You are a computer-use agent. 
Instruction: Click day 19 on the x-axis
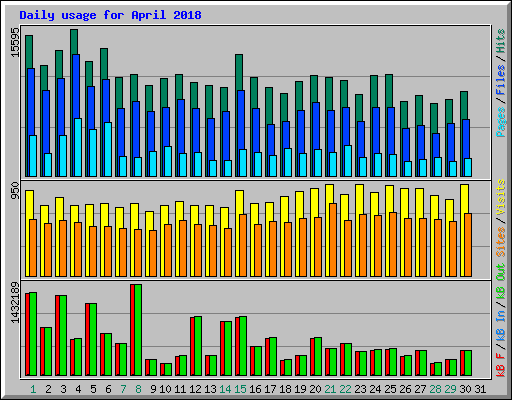tap(300, 389)
